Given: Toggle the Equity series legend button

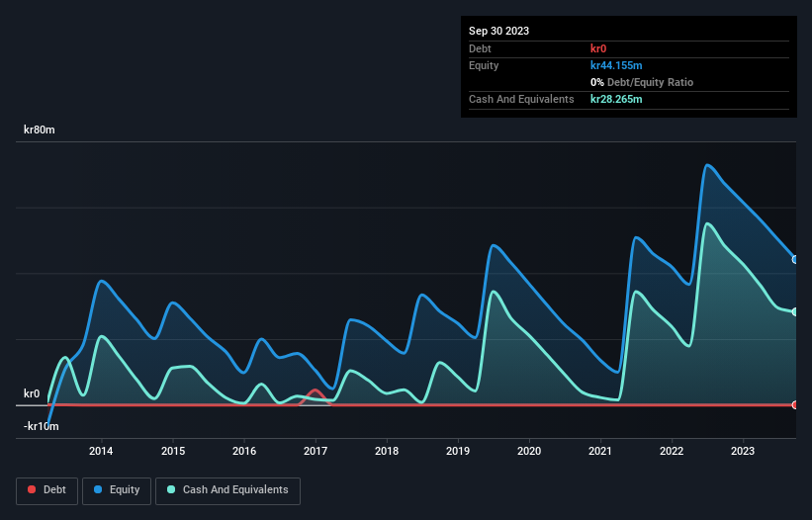Looking at the screenshot, I should point(117,490).
